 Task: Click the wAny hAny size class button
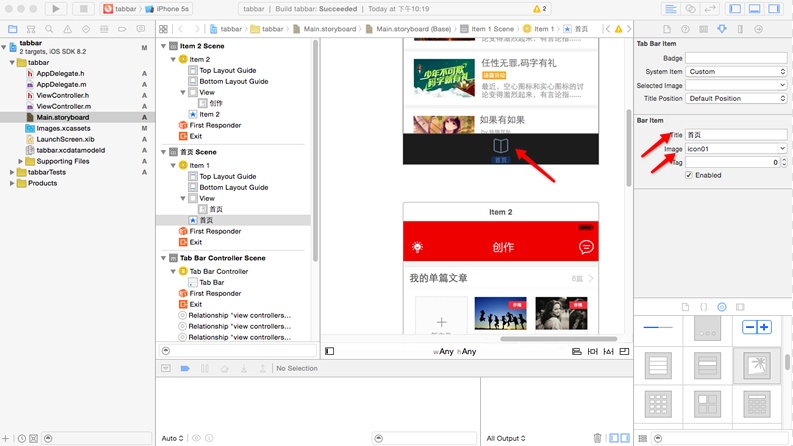click(455, 351)
